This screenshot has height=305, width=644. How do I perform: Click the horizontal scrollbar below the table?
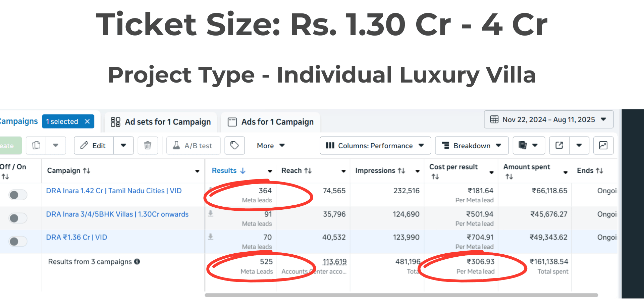pos(401,295)
